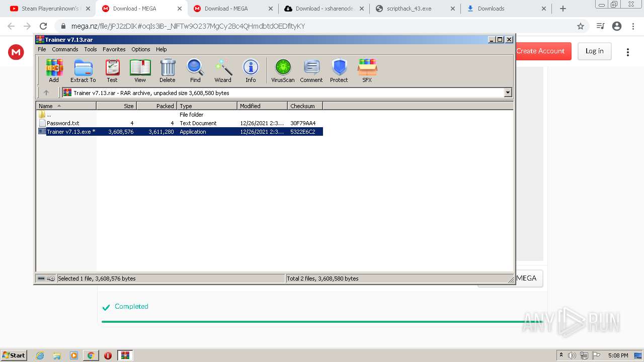Click the taskbar clock showing 5:08 PM
This screenshot has height=362, width=644.
[618, 355]
